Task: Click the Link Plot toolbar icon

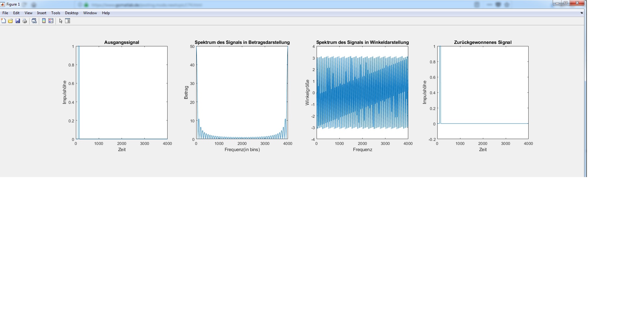Action: 34,21
